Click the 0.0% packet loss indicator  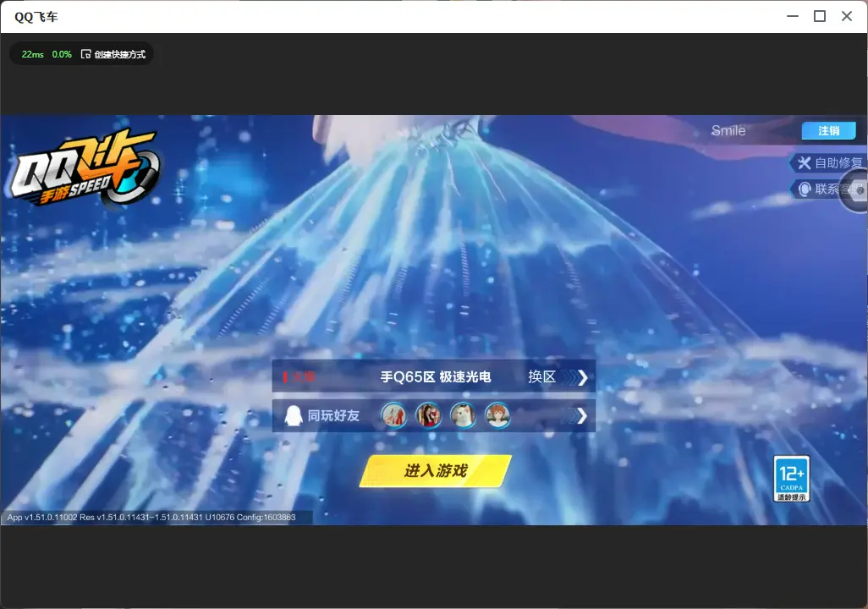click(62, 54)
